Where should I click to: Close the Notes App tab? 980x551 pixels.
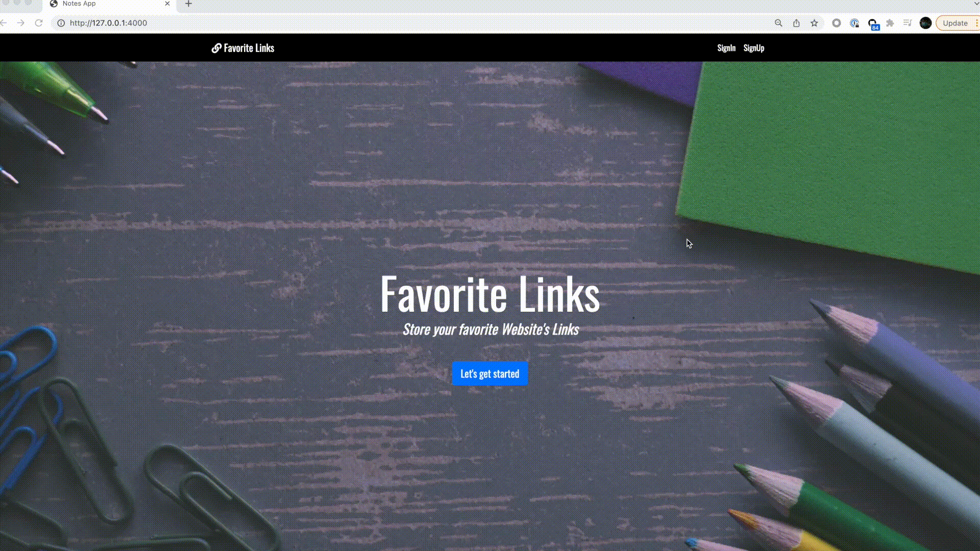167,4
